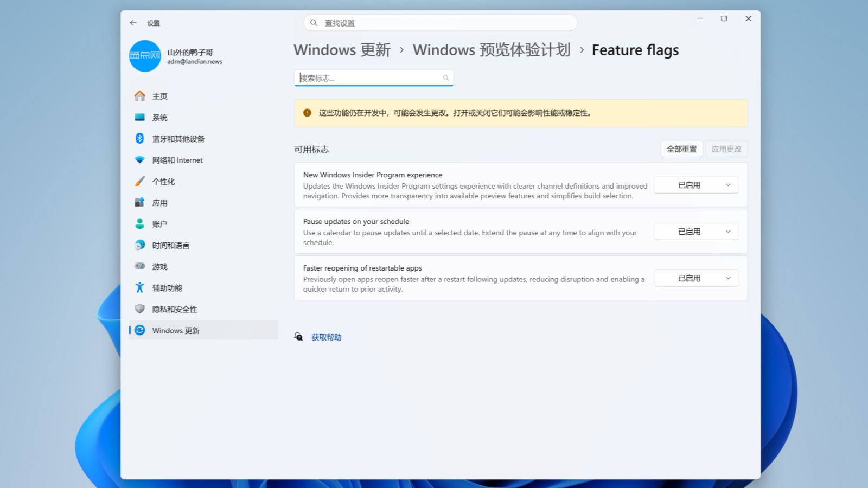Image resolution: width=868 pixels, height=488 pixels.
Task: Expand dropdown for New Windows Insider Program experience
Action: coord(696,185)
